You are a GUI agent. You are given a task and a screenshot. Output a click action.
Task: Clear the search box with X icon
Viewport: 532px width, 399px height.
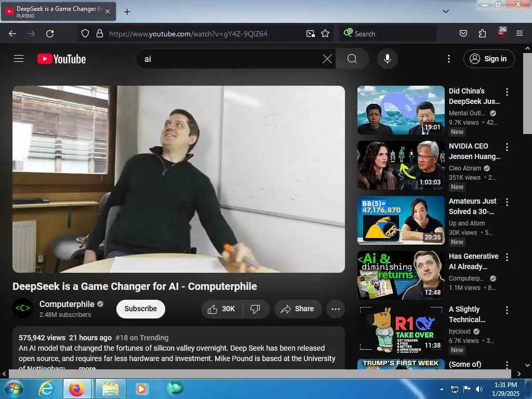click(327, 59)
